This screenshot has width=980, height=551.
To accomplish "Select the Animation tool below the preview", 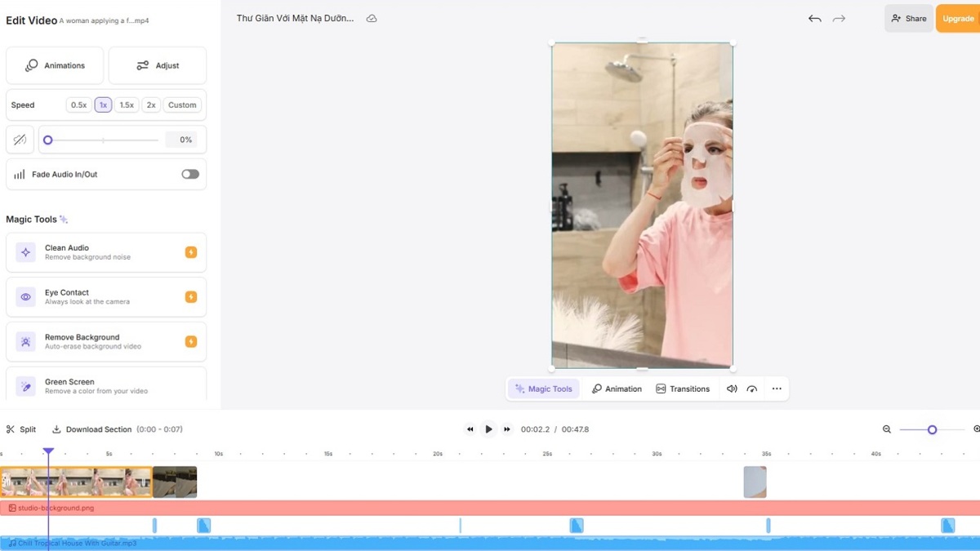I will [x=617, y=389].
